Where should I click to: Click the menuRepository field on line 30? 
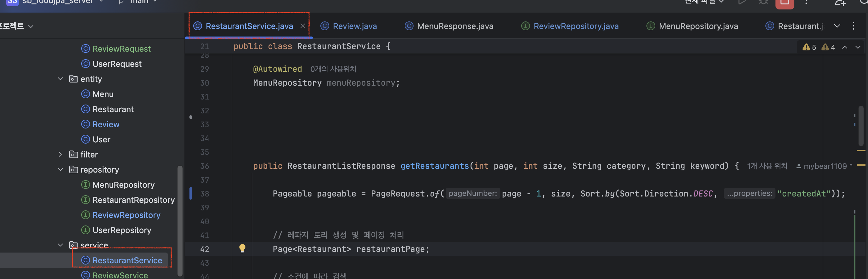[x=361, y=83]
